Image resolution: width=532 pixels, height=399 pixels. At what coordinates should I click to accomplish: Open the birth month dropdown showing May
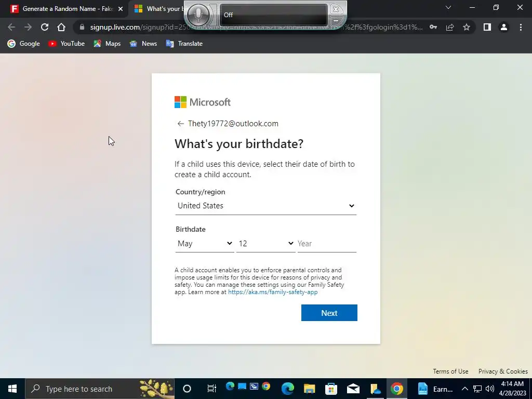(205, 244)
